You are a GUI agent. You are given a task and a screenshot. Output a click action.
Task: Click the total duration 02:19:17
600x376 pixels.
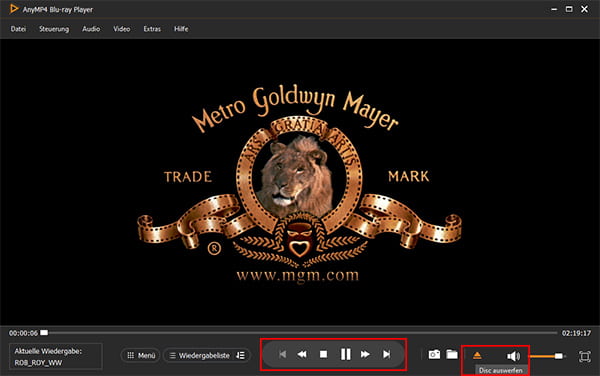(x=576, y=333)
